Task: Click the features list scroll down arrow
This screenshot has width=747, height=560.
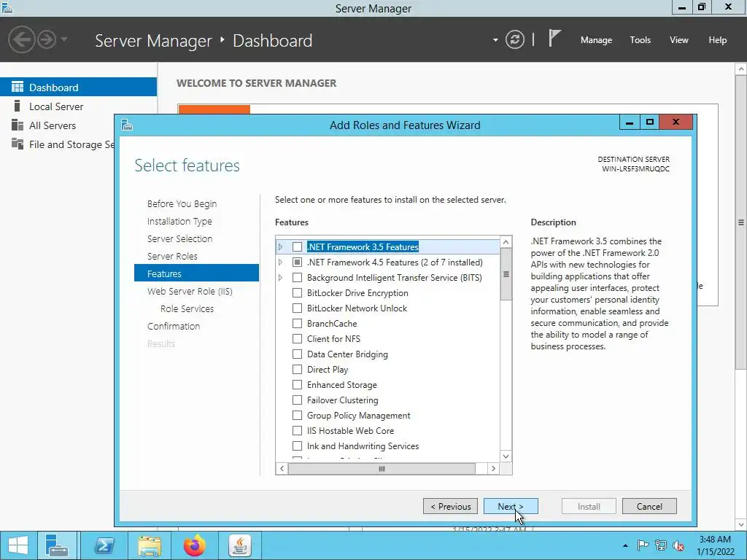Action: coord(506,456)
